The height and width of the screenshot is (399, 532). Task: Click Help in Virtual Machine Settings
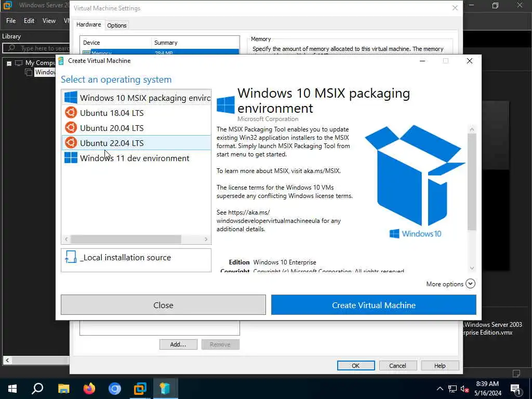click(x=440, y=365)
